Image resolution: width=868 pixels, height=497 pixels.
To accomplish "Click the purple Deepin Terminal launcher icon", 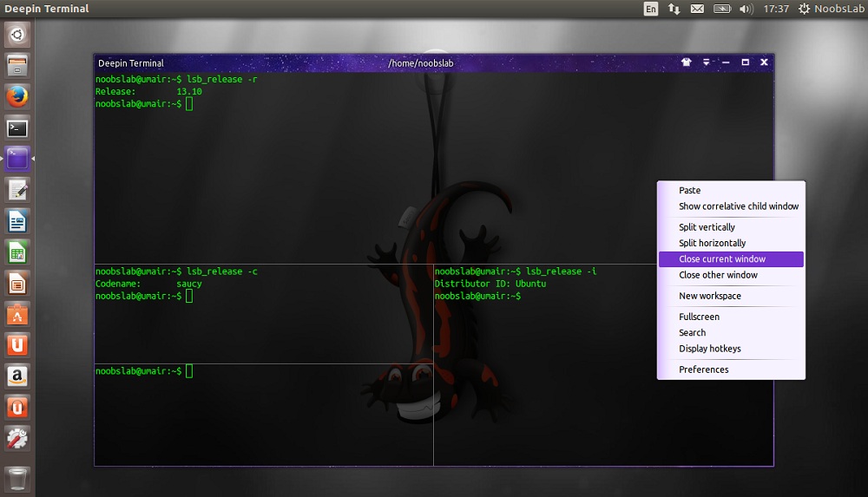I will click(x=17, y=160).
